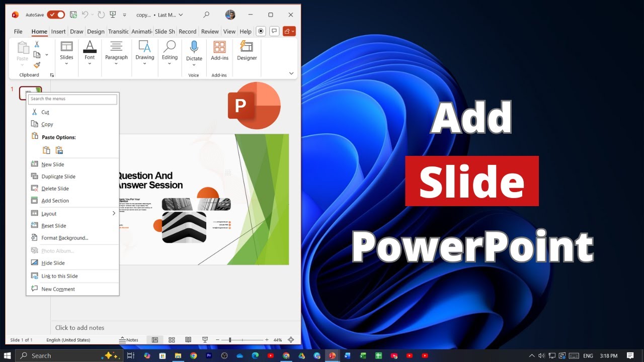Open the Comments pane icon
644x362 pixels.
pos(274,31)
